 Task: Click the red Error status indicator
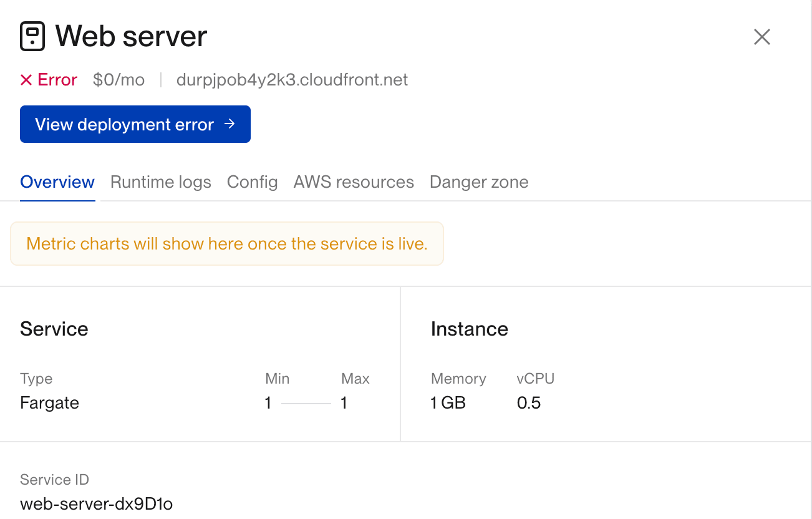(x=49, y=80)
